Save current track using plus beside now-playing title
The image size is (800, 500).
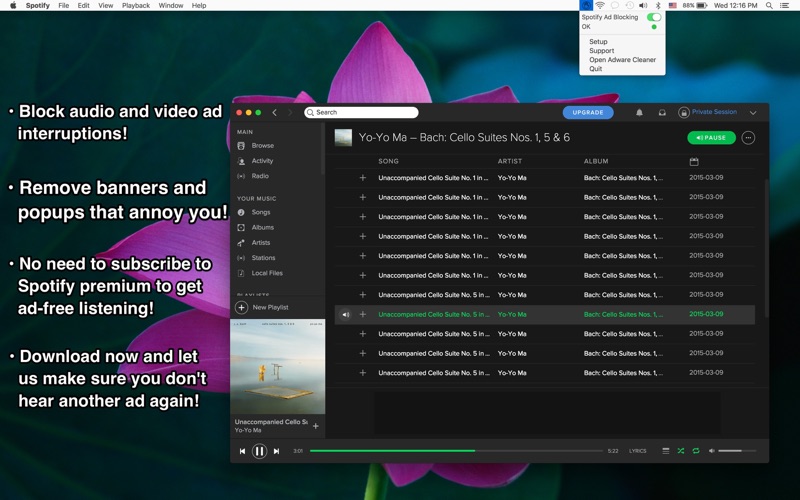pyautogui.click(x=316, y=426)
